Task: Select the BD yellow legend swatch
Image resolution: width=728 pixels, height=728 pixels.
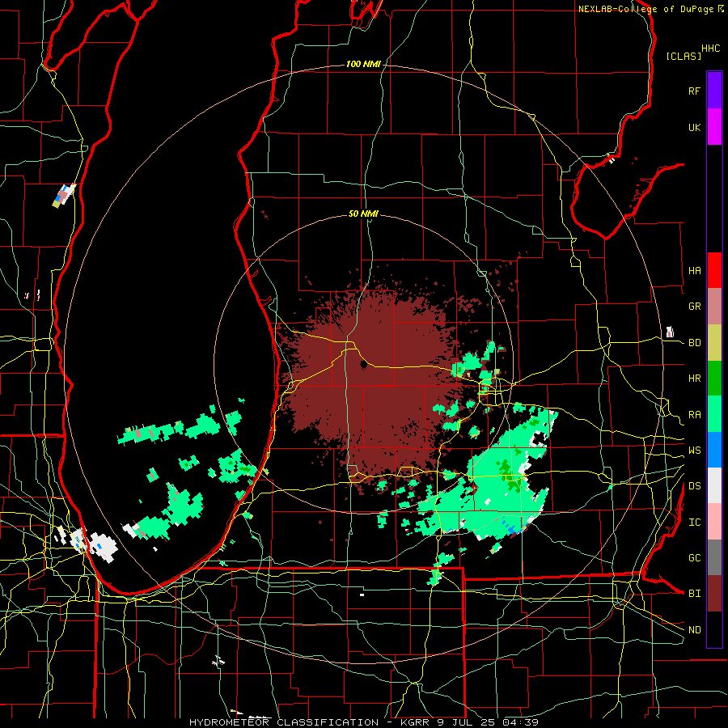Action: pos(714,342)
